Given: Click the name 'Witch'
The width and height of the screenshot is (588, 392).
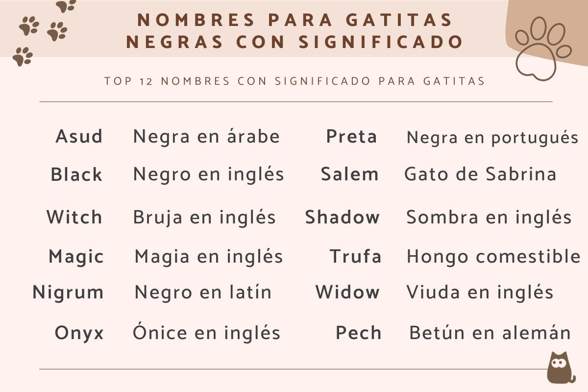Looking at the screenshot, I should (74, 217).
